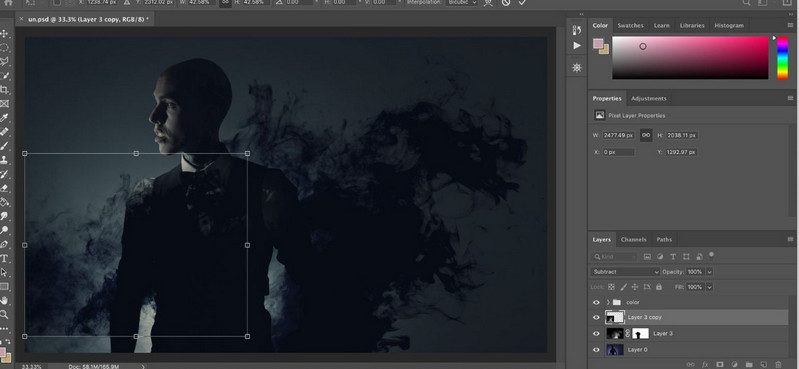This screenshot has width=799, height=369.
Task: Create a new group folder icon
Action: tap(749, 364)
